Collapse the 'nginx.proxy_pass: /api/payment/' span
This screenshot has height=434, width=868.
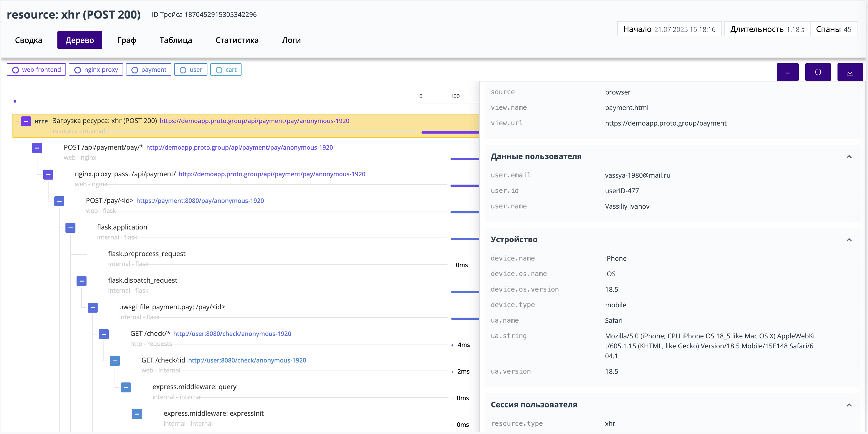point(48,174)
